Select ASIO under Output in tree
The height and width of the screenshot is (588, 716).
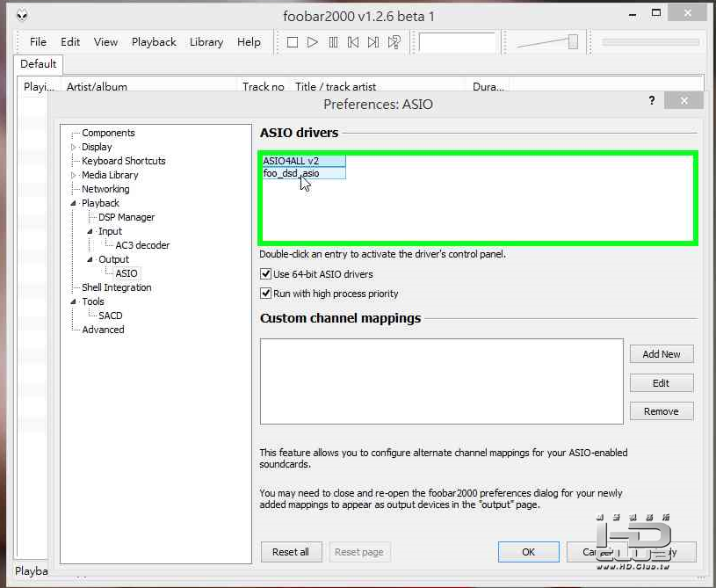tap(127, 273)
